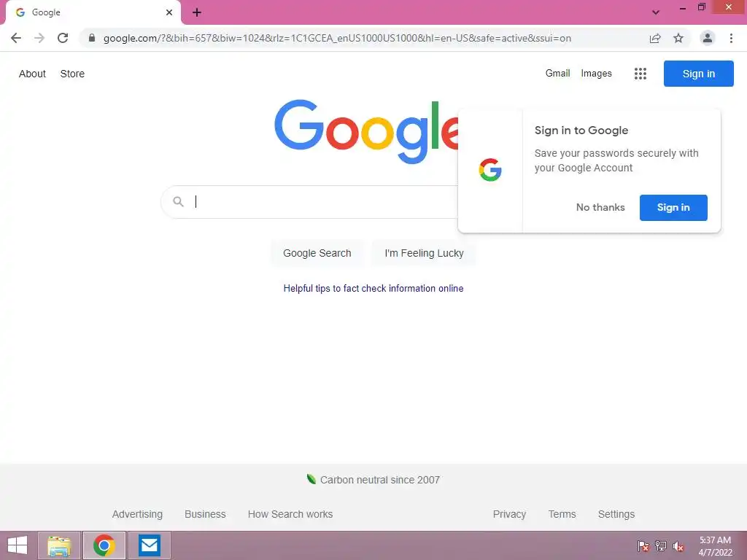Open the fact check tips link

point(373,289)
